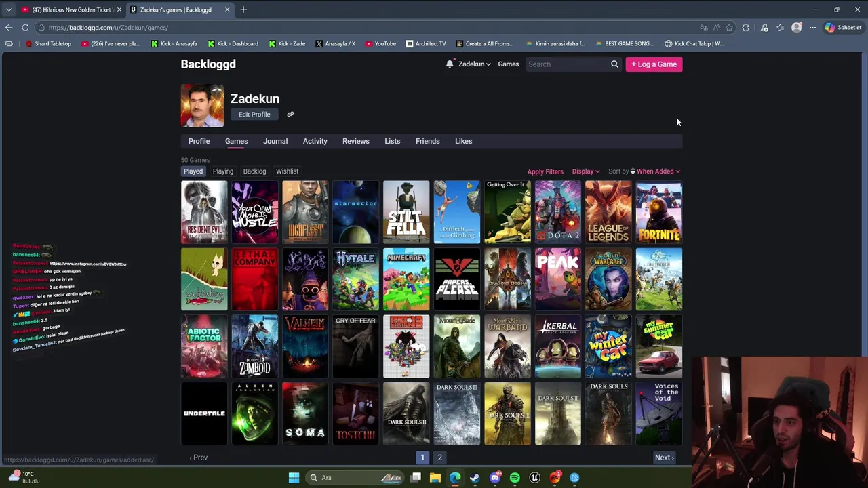Select the Games tab

[237, 141]
